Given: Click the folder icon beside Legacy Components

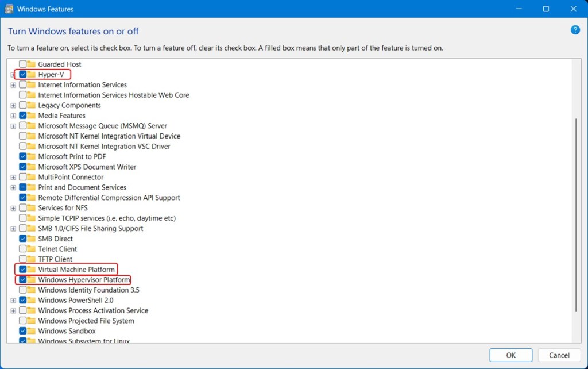Looking at the screenshot, I should pos(31,105).
